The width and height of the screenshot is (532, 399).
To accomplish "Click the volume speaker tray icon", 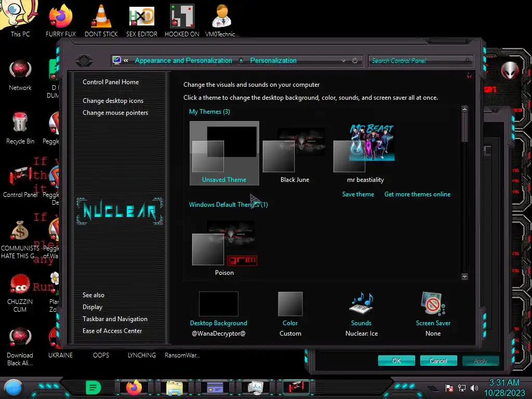I will point(474,388).
